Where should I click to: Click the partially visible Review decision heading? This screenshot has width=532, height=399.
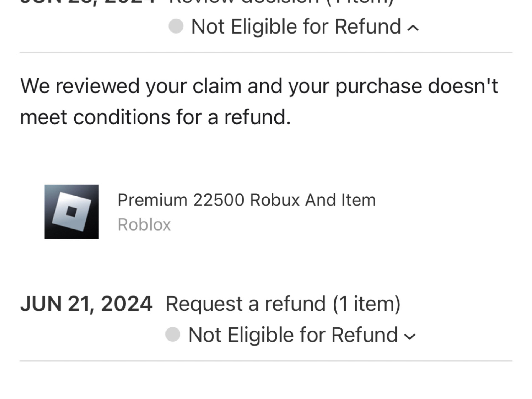pos(280,2)
